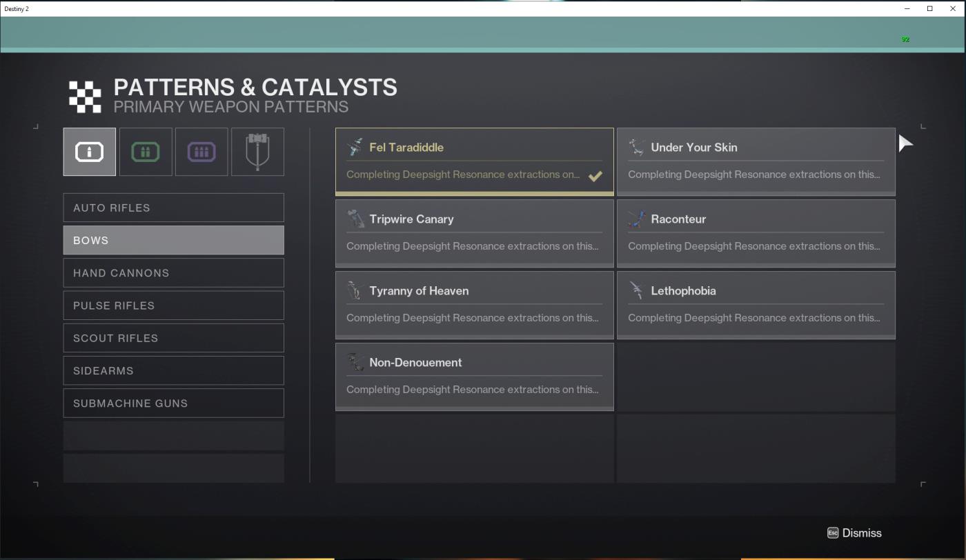Select the Lethophobia pattern name
This screenshot has width=966, height=560.
click(683, 291)
